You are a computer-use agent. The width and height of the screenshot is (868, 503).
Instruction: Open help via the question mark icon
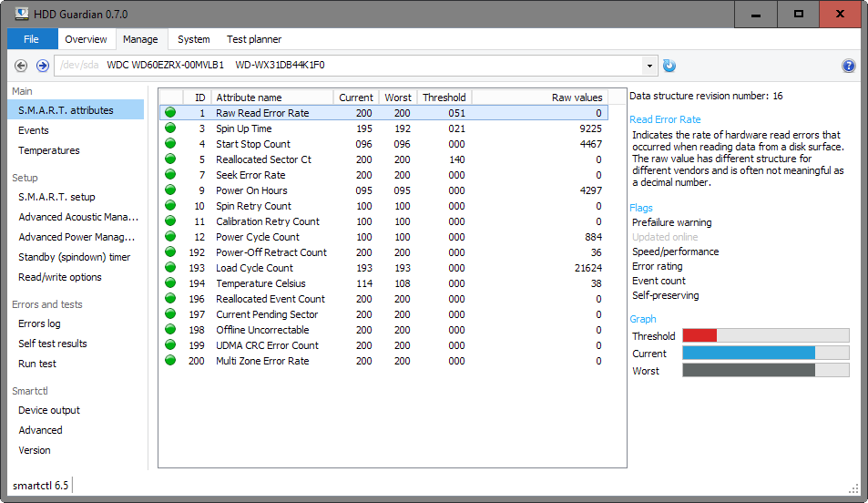point(848,66)
